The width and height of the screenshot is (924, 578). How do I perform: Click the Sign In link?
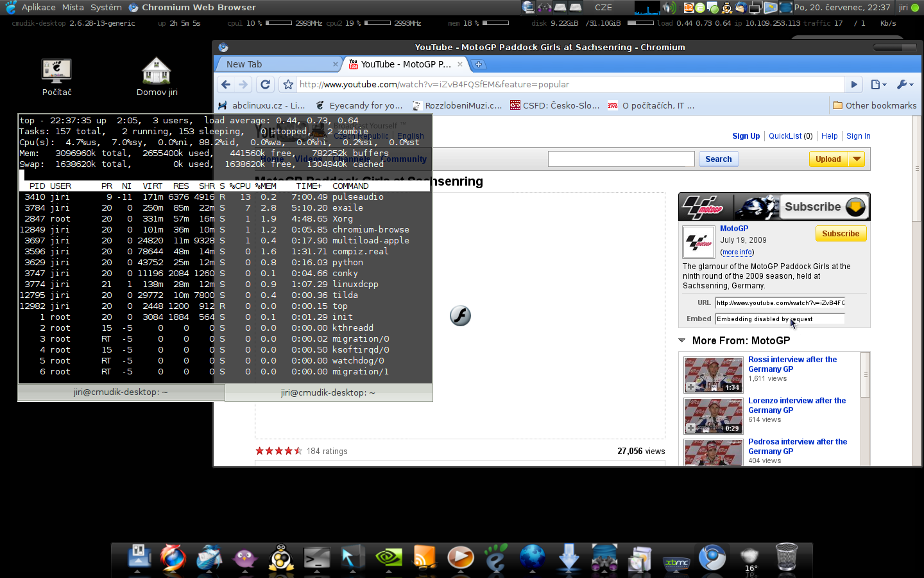point(859,136)
